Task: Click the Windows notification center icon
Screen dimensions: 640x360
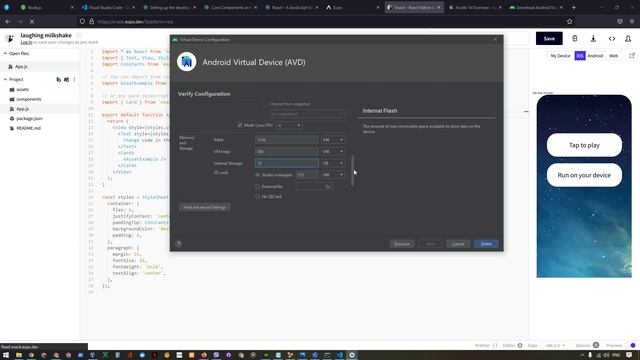Action: click(x=629, y=355)
